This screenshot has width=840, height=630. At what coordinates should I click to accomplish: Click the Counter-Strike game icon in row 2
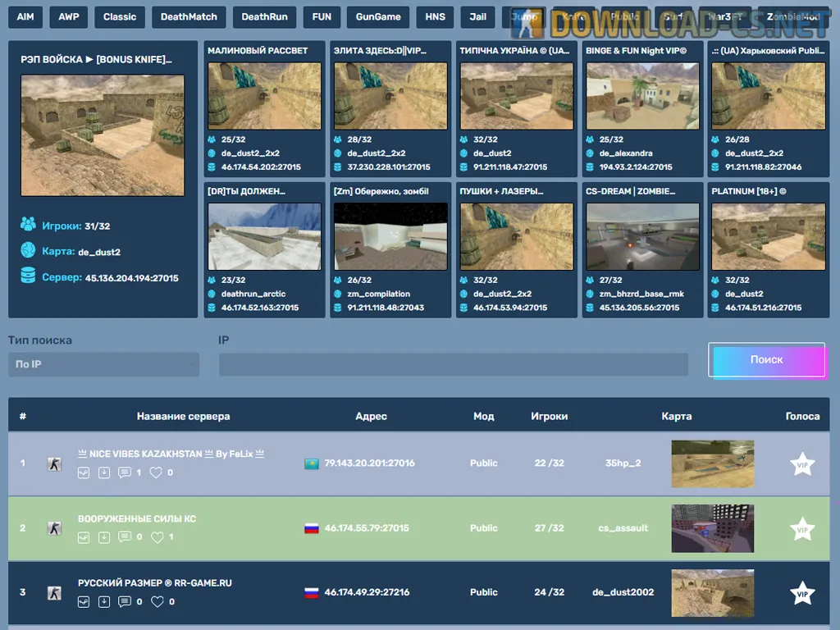click(54, 528)
